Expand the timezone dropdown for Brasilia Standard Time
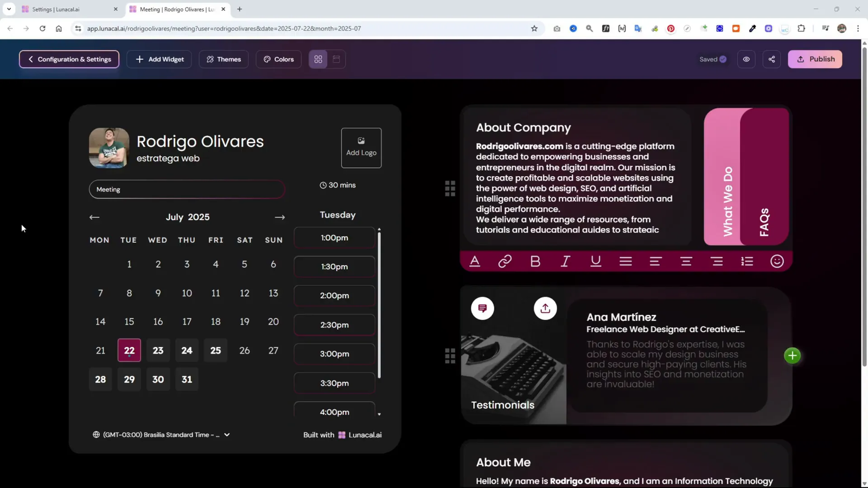868x488 pixels. (226, 434)
